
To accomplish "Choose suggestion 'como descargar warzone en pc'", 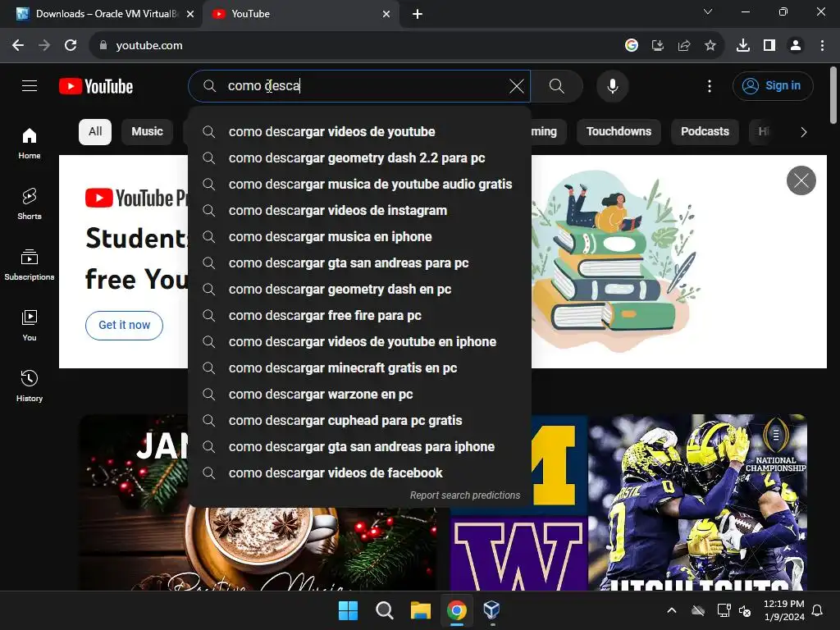I will pyautogui.click(x=359, y=395).
